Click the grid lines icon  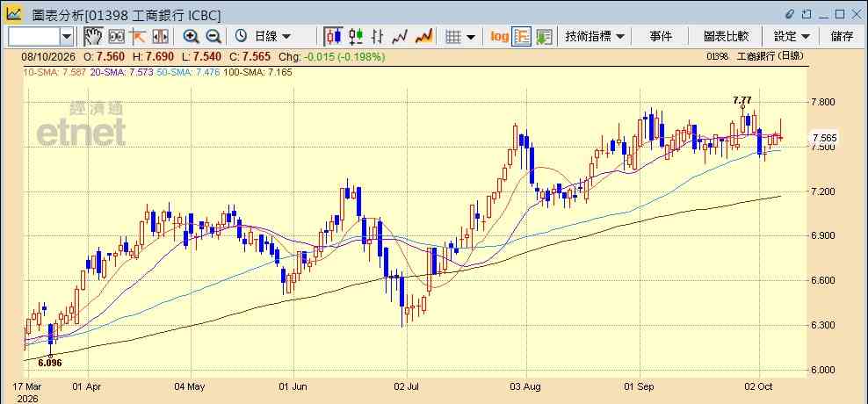(453, 37)
